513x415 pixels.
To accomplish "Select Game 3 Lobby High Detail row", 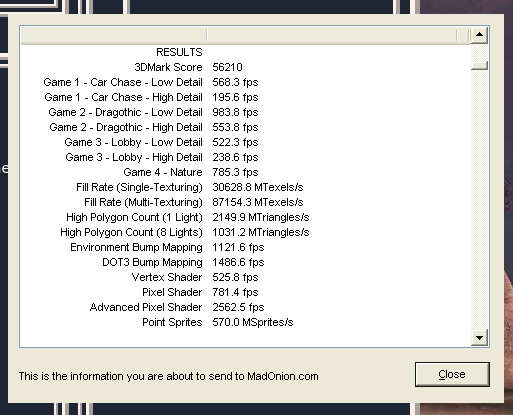I will pyautogui.click(x=246, y=157).
